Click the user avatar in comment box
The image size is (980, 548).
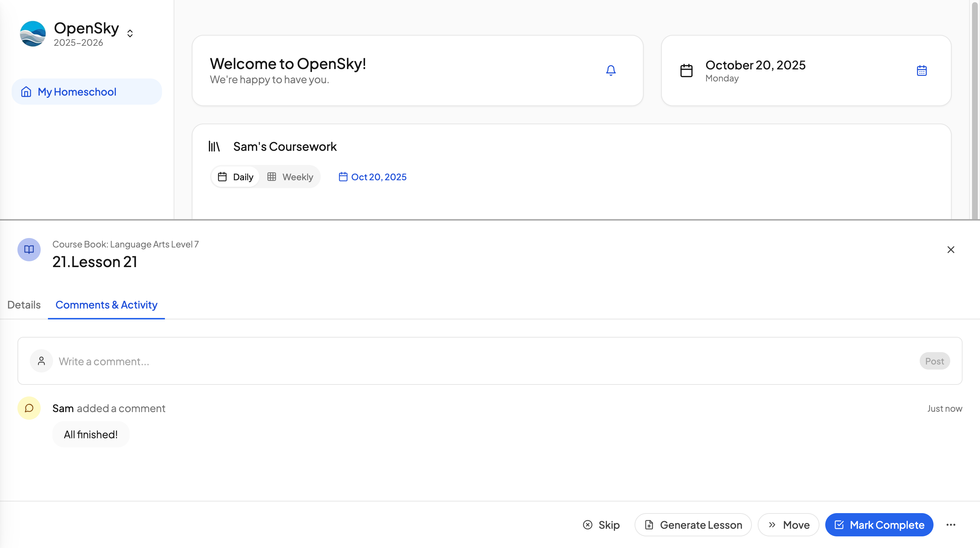coord(41,361)
